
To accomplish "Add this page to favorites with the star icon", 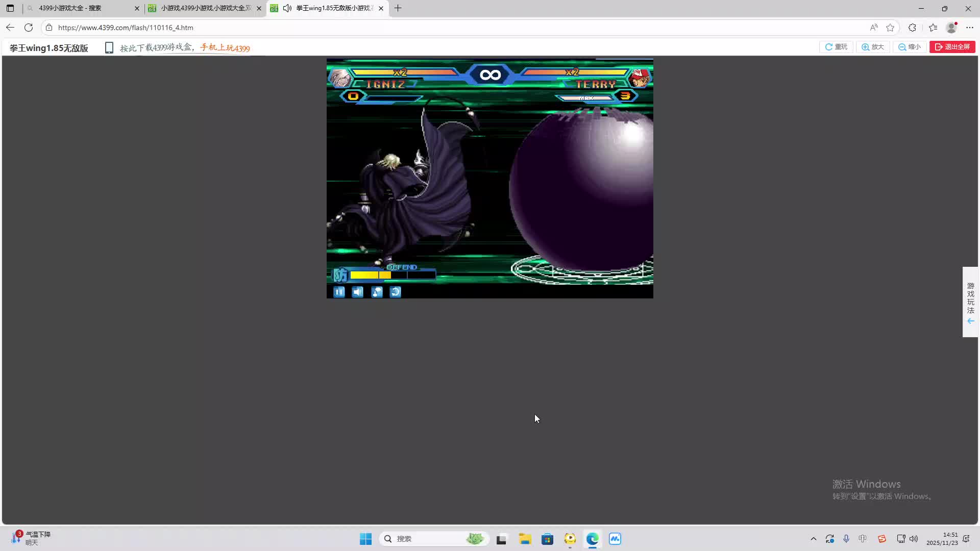I will (x=890, y=28).
